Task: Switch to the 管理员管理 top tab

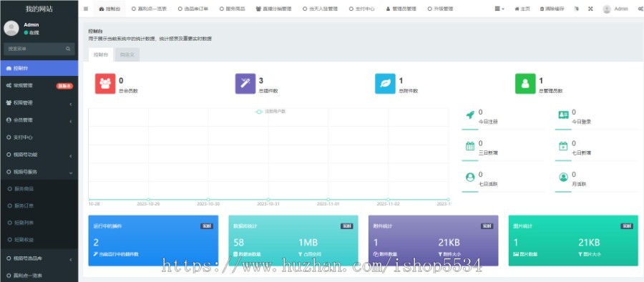Action: (x=401, y=9)
